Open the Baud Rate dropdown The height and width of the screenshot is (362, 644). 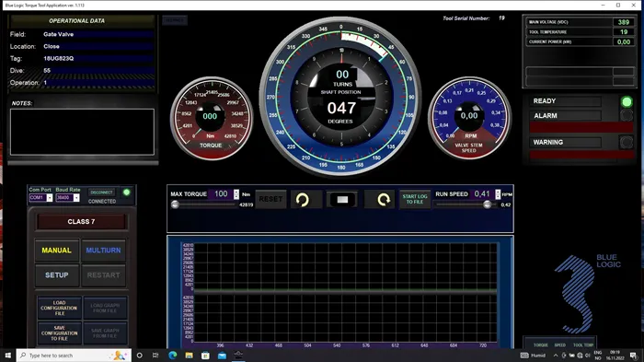tap(76, 198)
